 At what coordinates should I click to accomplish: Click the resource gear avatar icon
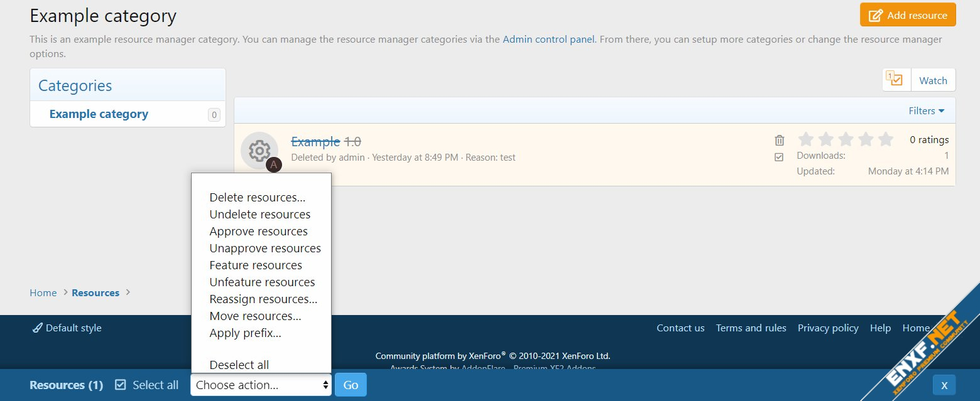[x=259, y=151]
